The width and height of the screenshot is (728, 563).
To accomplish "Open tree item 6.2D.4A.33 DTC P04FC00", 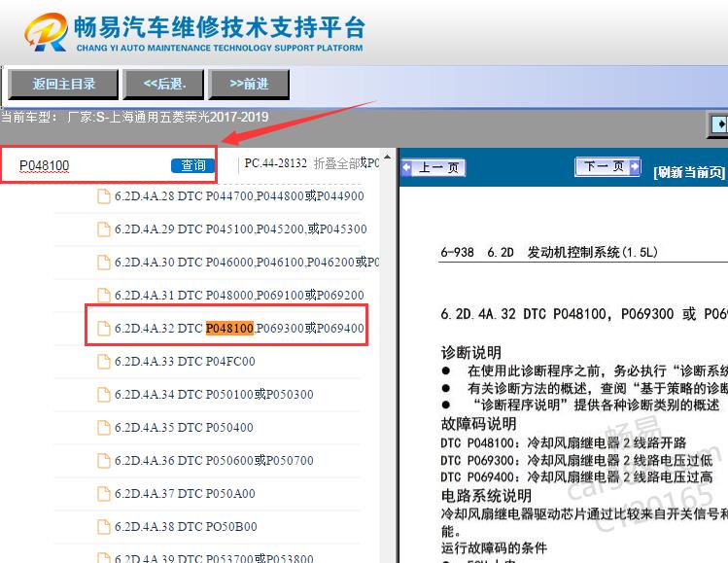I will [185, 361].
